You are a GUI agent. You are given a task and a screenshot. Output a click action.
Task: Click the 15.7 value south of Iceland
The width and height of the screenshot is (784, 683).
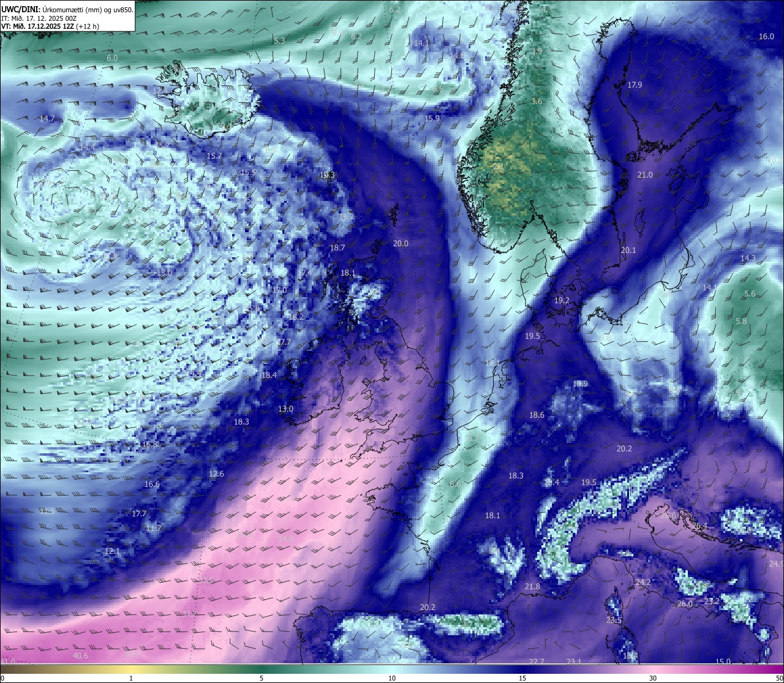coord(214,156)
